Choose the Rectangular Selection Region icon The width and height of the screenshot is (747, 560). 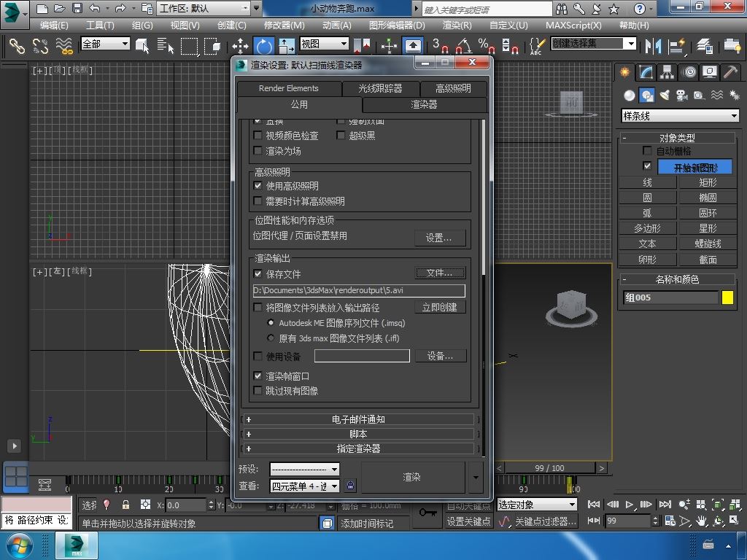point(189,46)
